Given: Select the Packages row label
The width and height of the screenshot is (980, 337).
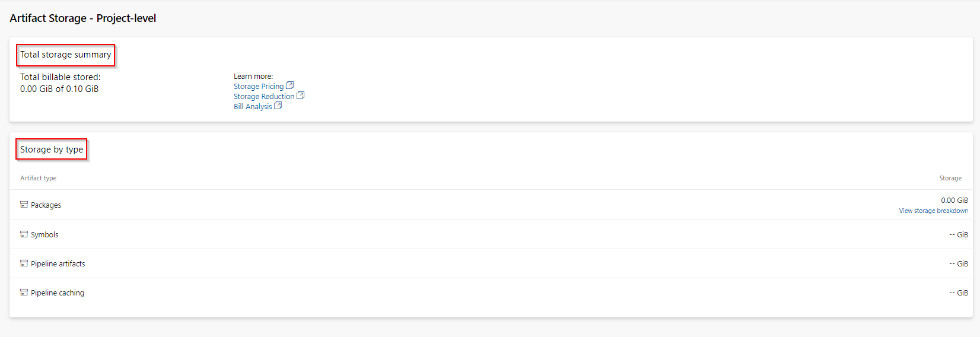Looking at the screenshot, I should click(46, 205).
